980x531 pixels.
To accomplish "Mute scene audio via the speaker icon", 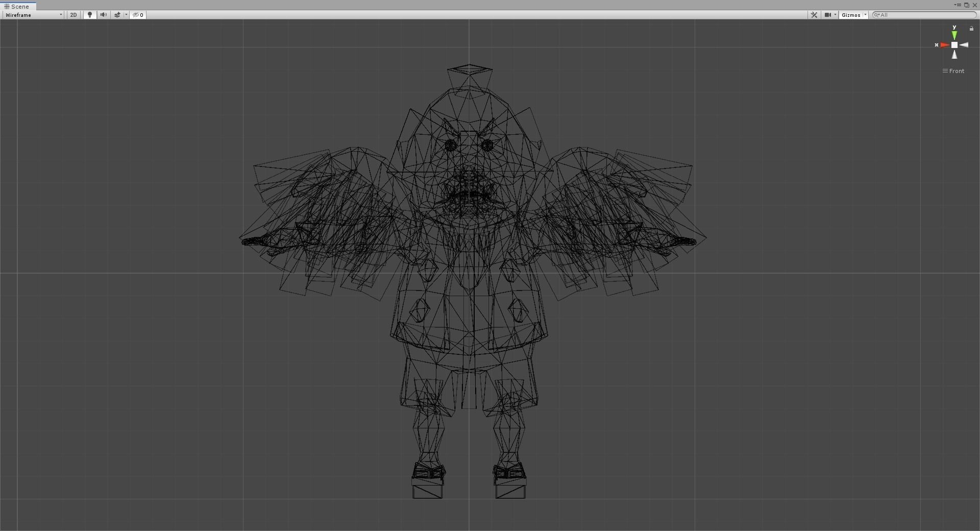I will 104,15.
